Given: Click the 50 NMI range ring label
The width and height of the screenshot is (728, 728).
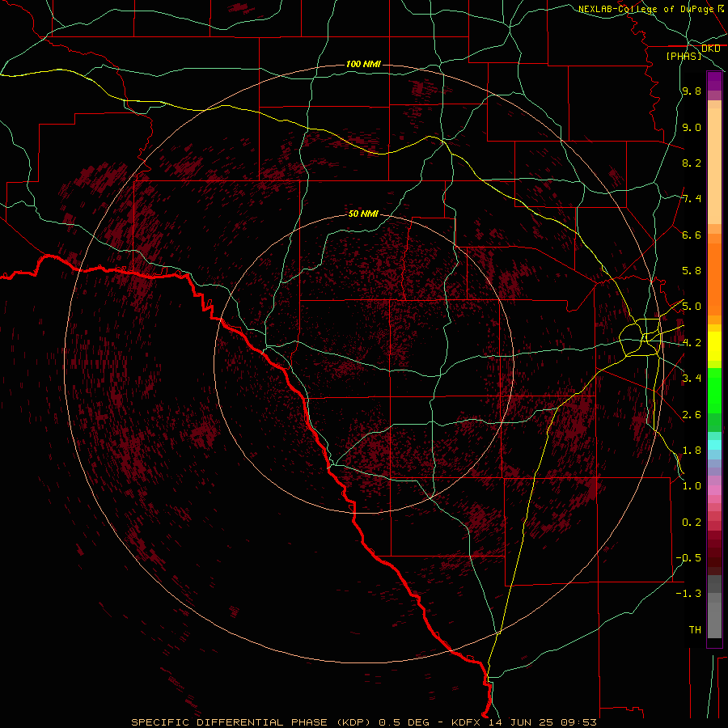Looking at the screenshot, I should [x=363, y=214].
